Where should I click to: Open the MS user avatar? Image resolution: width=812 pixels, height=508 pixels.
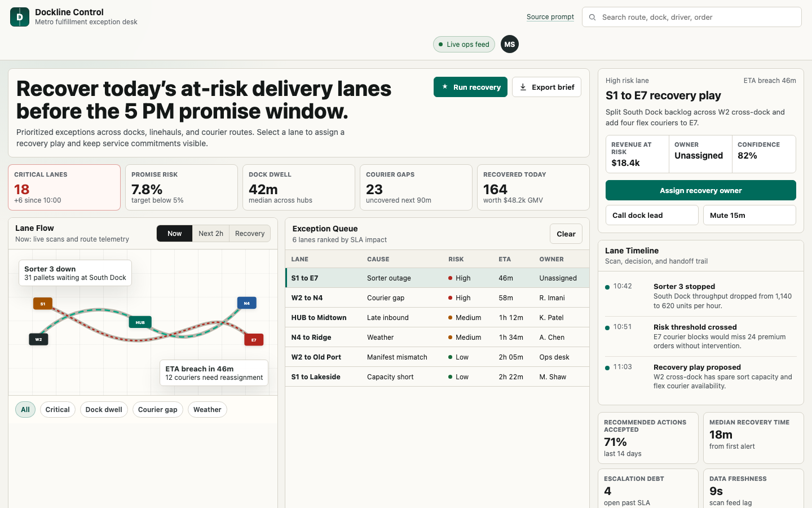[510, 44]
